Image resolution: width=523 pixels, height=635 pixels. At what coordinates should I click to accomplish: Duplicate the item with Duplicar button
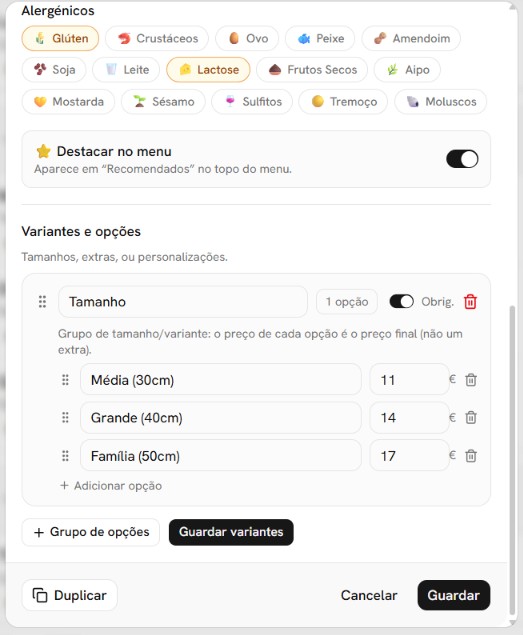[x=69, y=595]
